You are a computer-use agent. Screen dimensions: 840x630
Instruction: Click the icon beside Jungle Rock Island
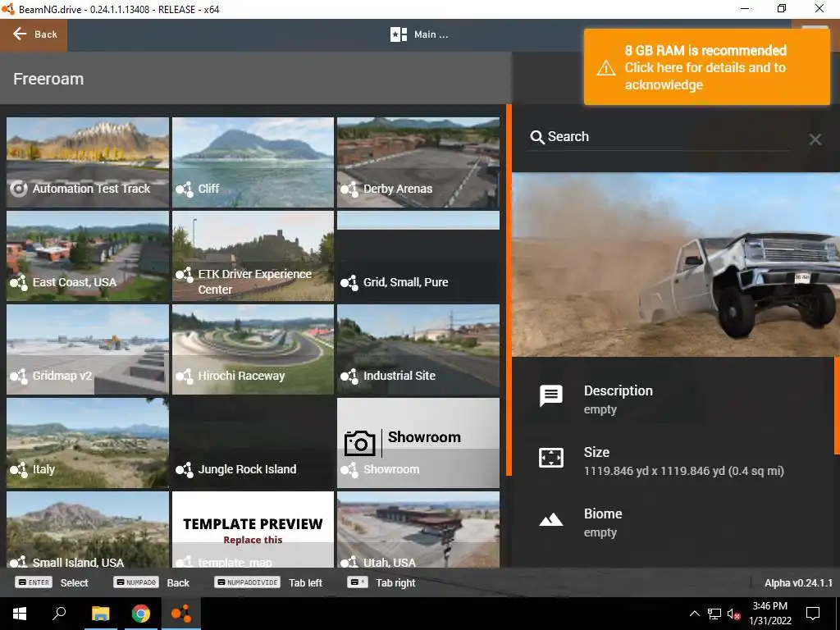coord(185,469)
